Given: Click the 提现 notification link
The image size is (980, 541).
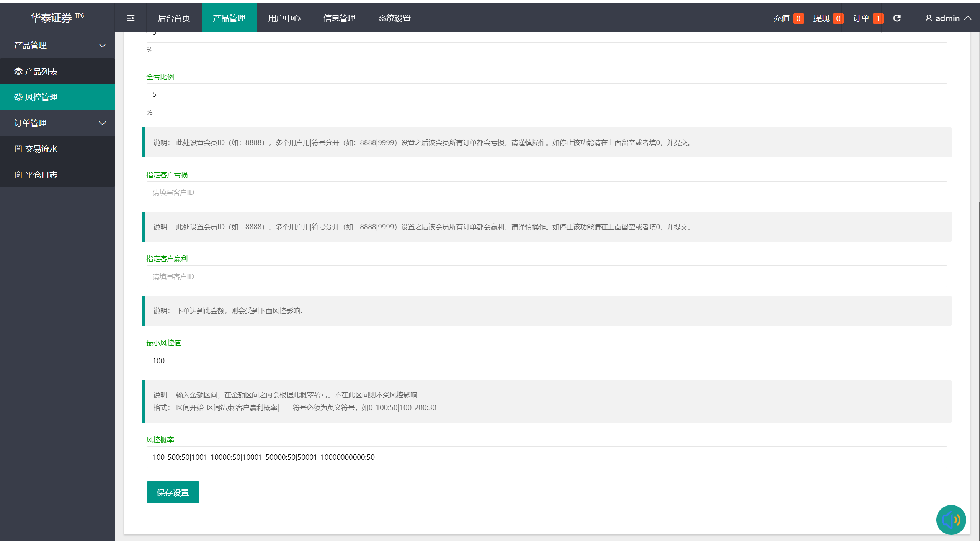Looking at the screenshot, I should tap(821, 18).
